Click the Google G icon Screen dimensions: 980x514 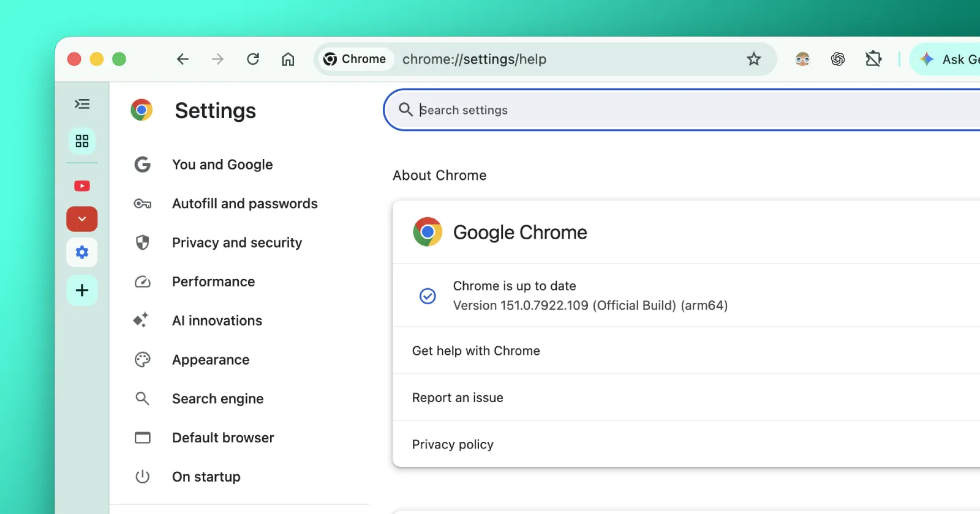click(142, 165)
